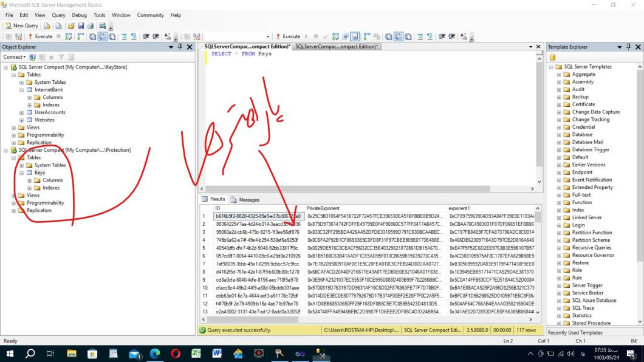The image size is (644, 362).
Task: Select the UserAccounts table in KeyStore
Action: tap(50, 112)
